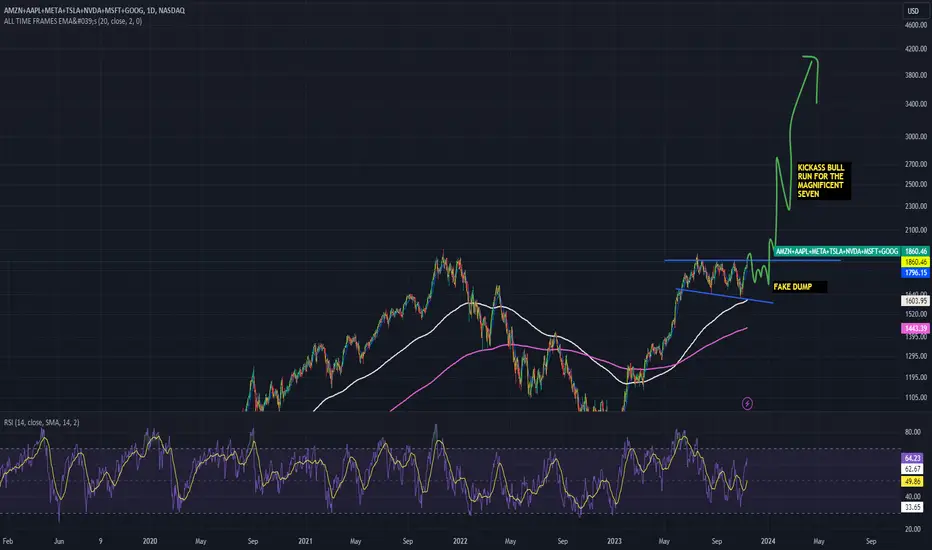The height and width of the screenshot is (550, 932).
Task: Click the yellow 1860.46 price label
Action: point(915,262)
